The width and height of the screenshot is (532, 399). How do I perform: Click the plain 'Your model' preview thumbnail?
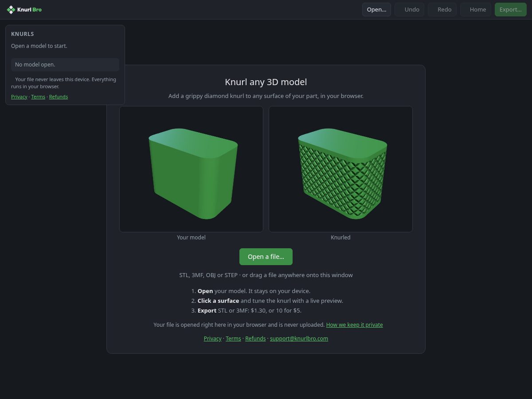coord(191,169)
